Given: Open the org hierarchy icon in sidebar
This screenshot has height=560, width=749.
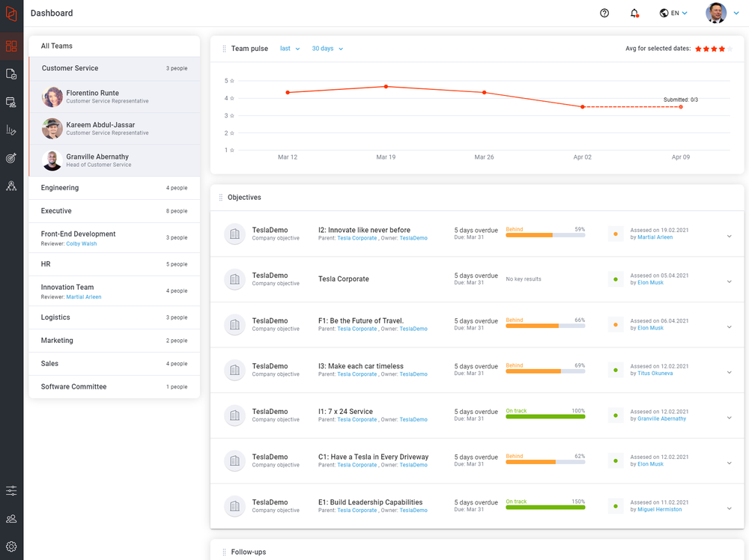Looking at the screenshot, I should pyautogui.click(x=11, y=186).
